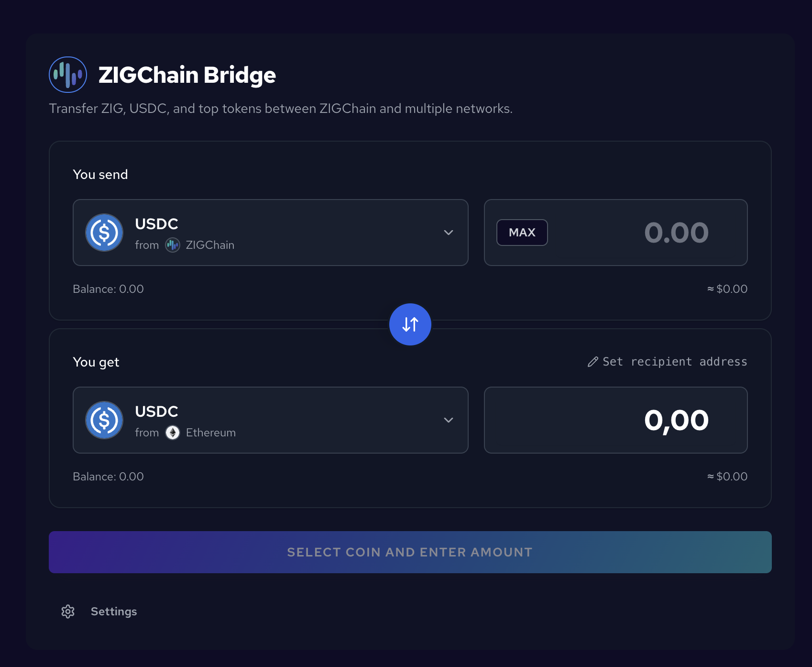Viewport: 812px width, 667px height.
Task: Click the Settings gear icon
Action: [68, 611]
